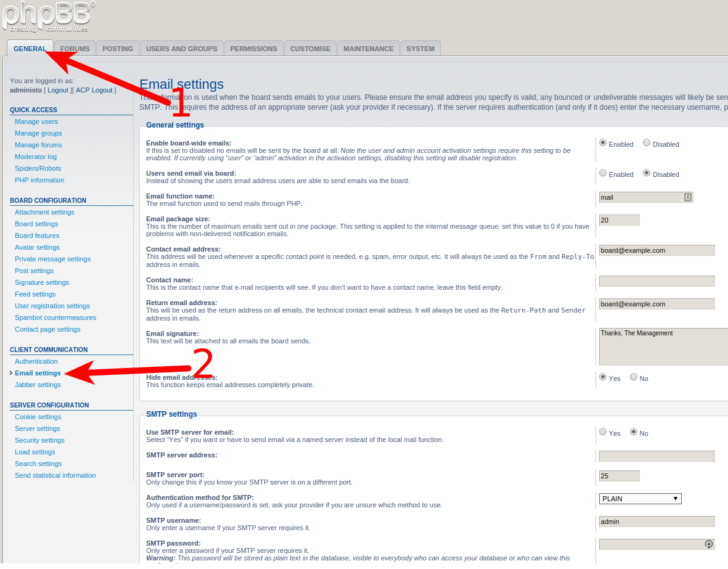
Task: Open the Maintenance tab
Action: point(368,48)
